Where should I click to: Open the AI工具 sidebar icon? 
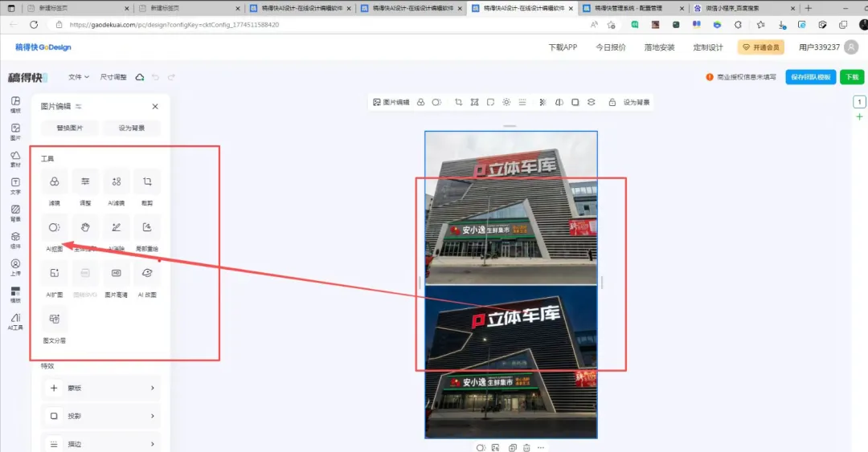[x=15, y=321]
